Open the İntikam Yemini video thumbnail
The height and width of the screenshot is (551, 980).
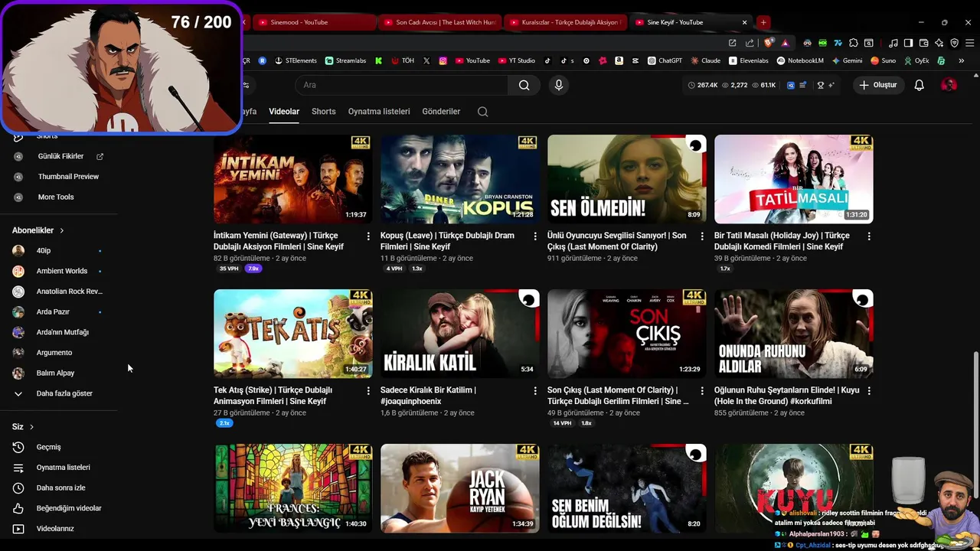pyautogui.click(x=293, y=179)
